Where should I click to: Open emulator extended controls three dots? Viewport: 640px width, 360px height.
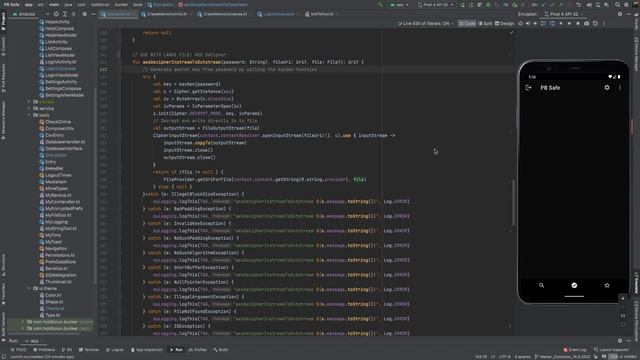tap(604, 24)
